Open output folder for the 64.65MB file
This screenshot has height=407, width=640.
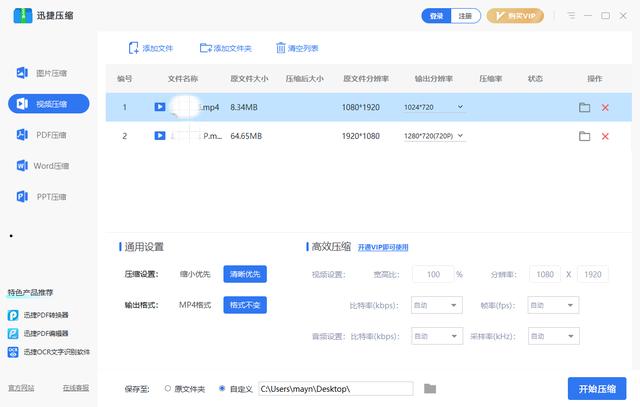pyautogui.click(x=584, y=136)
